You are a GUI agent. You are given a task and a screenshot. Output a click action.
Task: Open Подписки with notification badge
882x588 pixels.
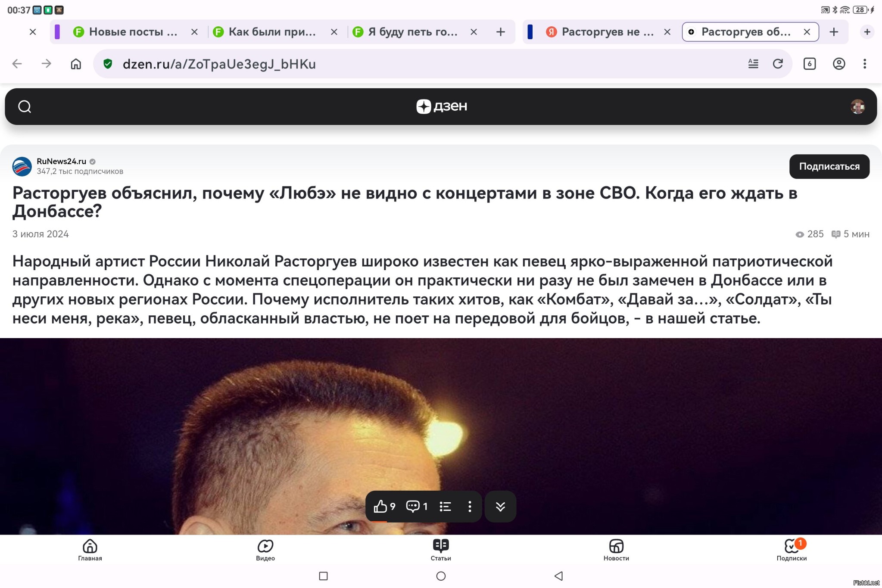[x=792, y=550]
